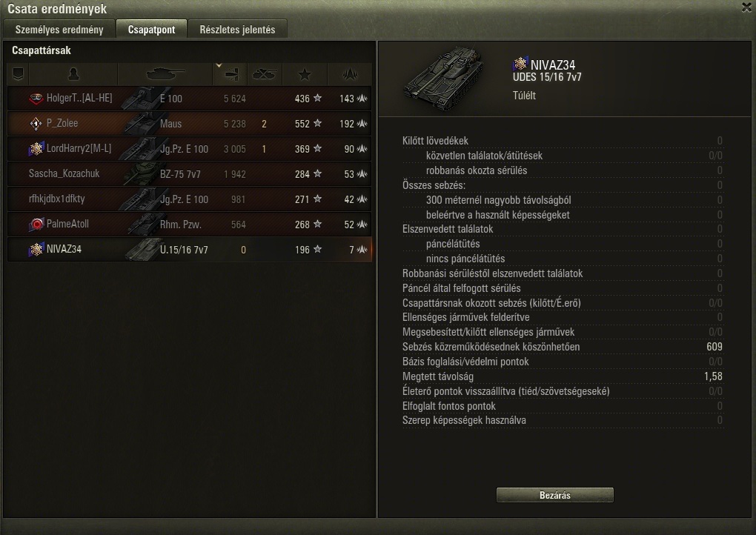The image size is (756, 535).
Task: Sort by experience star column icon
Action: (304, 75)
